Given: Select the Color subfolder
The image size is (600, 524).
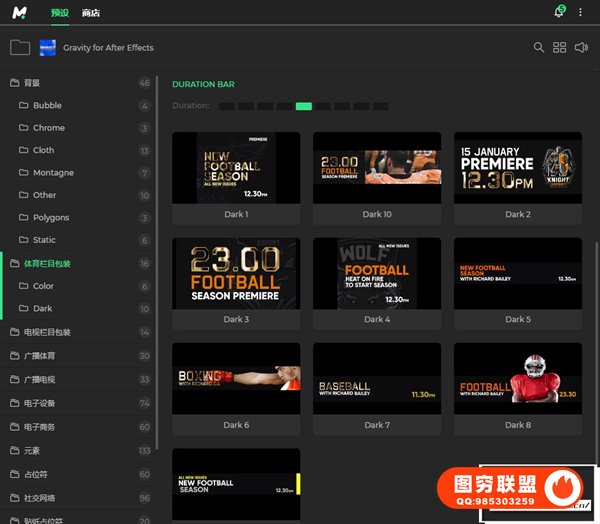Looking at the screenshot, I should click(x=43, y=286).
